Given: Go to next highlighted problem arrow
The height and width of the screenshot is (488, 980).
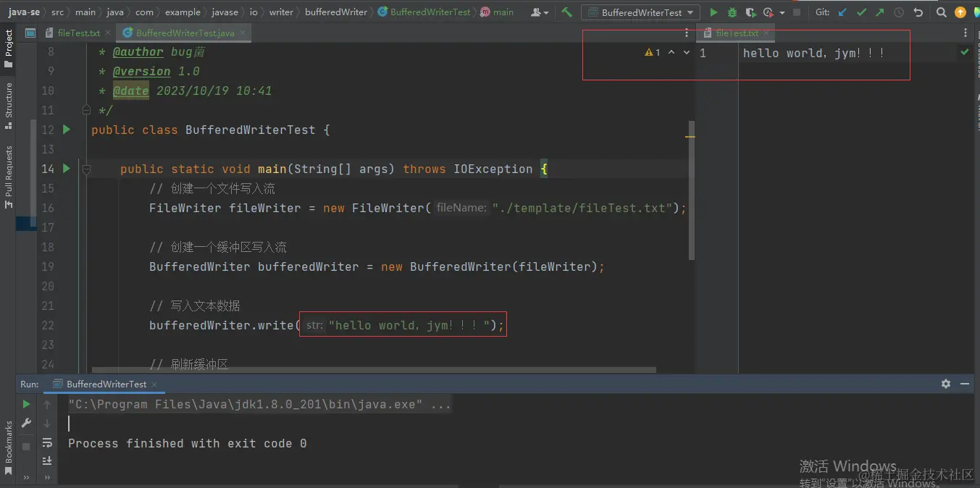Looking at the screenshot, I should [x=687, y=53].
